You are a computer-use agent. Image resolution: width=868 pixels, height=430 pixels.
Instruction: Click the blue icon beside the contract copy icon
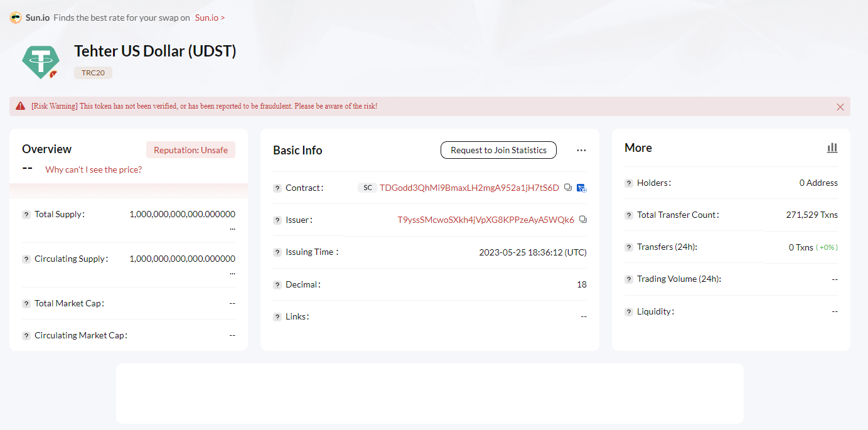point(582,188)
